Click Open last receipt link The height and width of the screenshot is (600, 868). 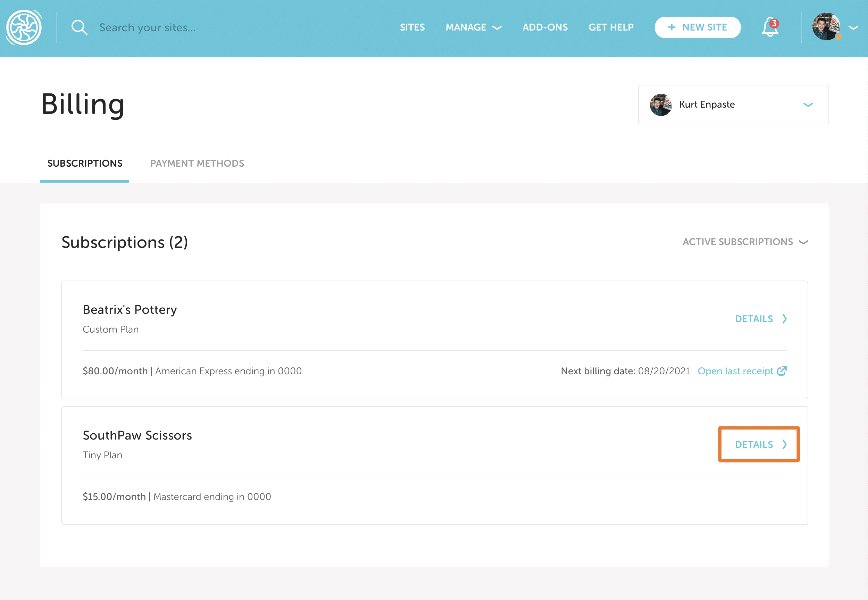point(735,371)
